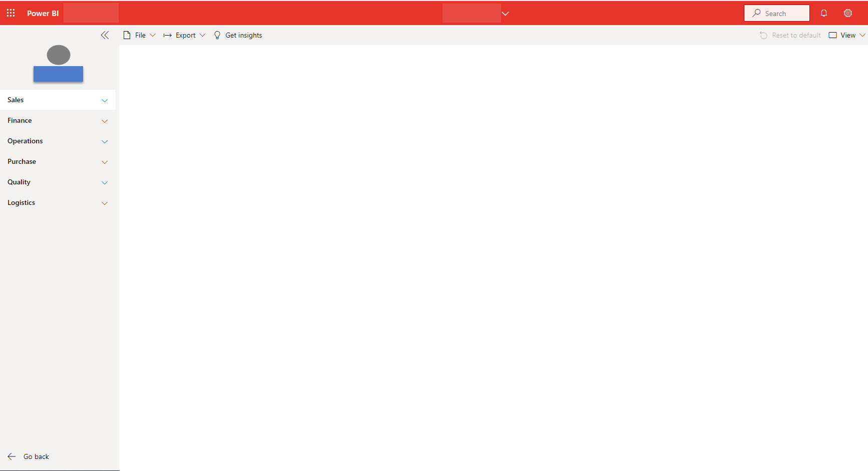Open the View menu
This screenshot has width=868, height=471.
coord(847,35)
